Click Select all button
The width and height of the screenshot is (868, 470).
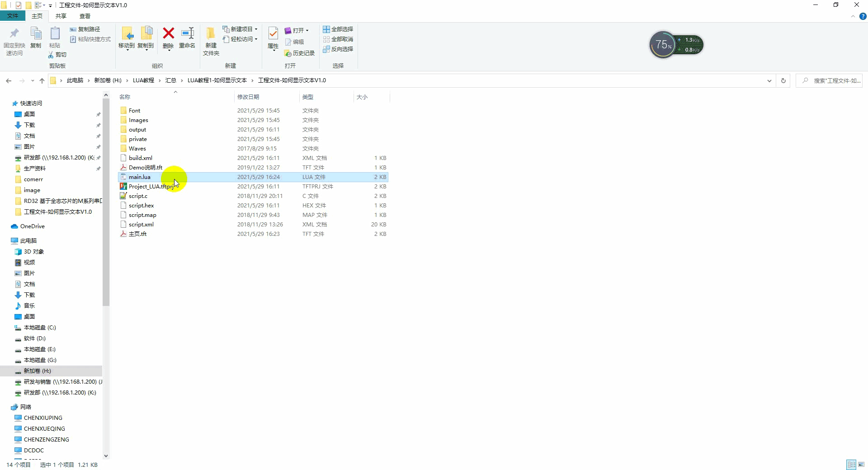coord(338,29)
